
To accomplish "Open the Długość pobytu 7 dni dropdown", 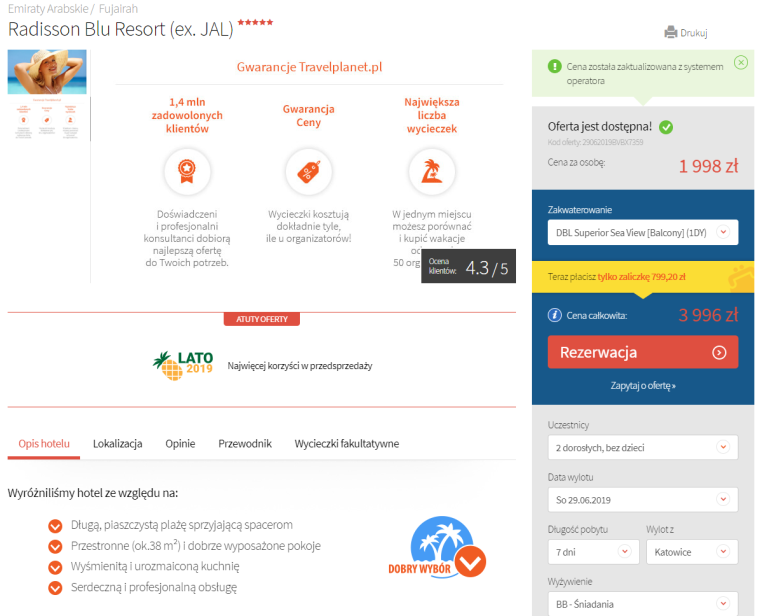I will pos(593,552).
